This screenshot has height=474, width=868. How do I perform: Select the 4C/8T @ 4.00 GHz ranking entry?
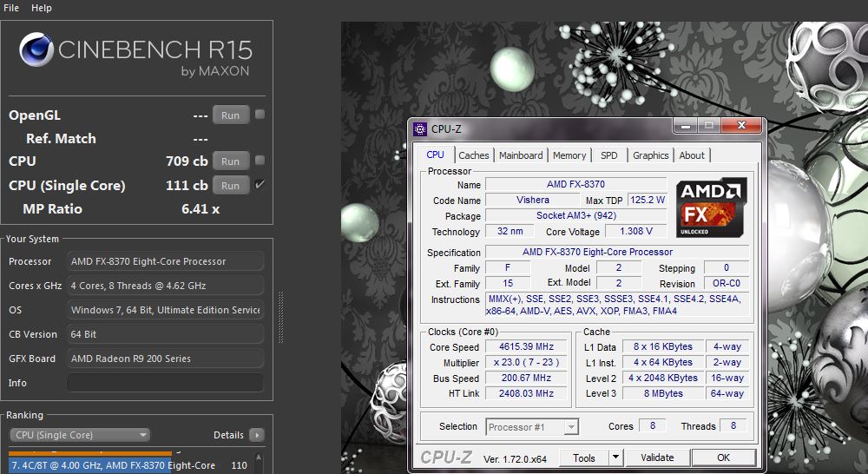coord(129,465)
